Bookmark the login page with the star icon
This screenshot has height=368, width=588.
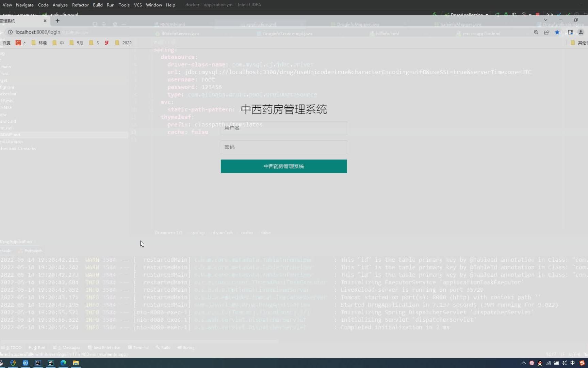click(x=557, y=32)
